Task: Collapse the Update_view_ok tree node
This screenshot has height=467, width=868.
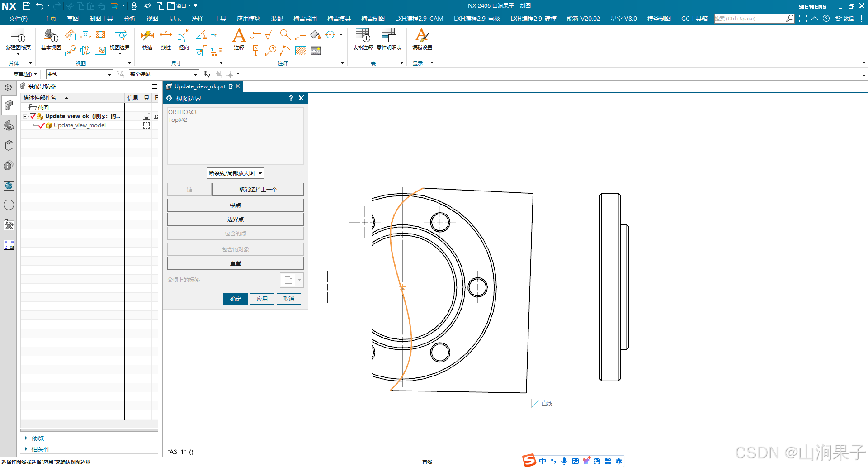Action: coord(25,116)
